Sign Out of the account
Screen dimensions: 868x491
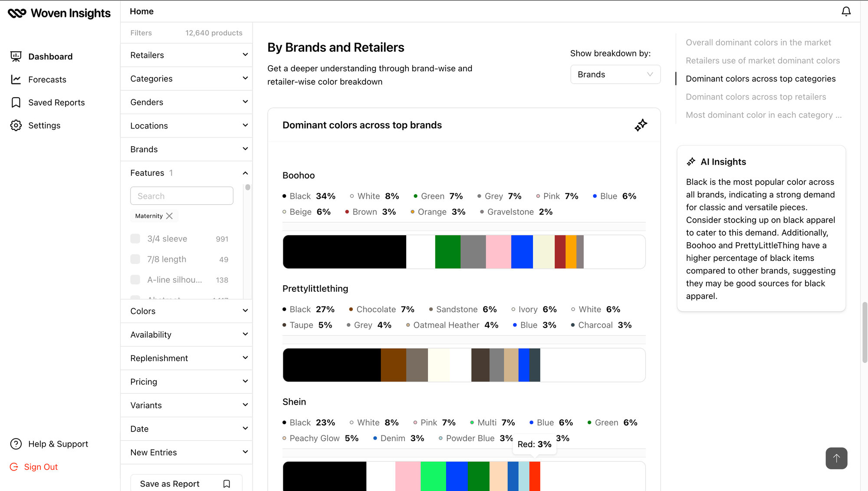(41, 467)
